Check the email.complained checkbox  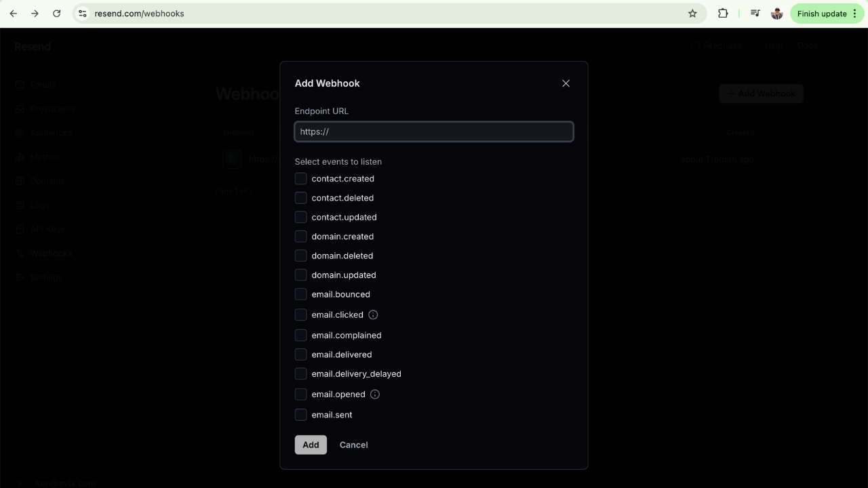(300, 335)
